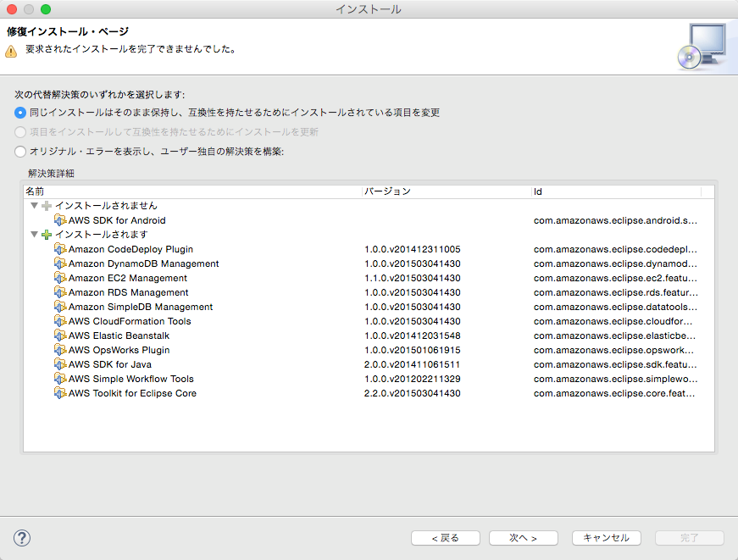Image resolution: width=738 pixels, height=560 pixels.
Task: Select the Amazon RDS Management row name
Action: (x=129, y=292)
